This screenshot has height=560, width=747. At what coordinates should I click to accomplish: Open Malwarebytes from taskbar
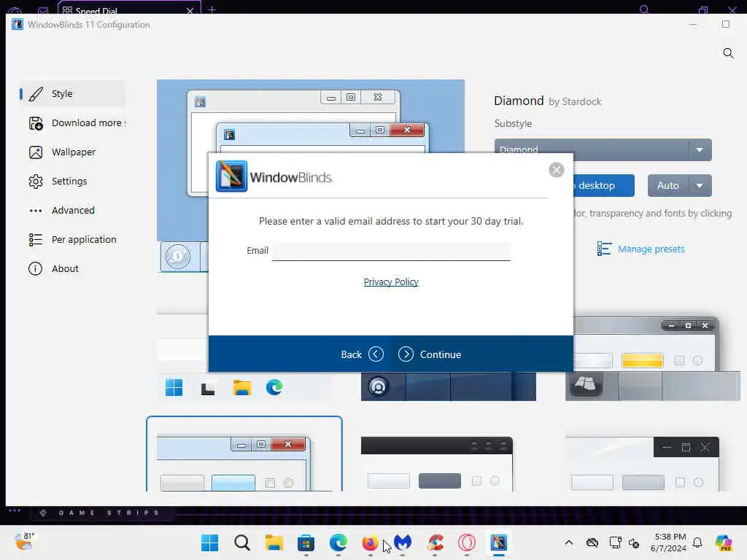click(403, 542)
